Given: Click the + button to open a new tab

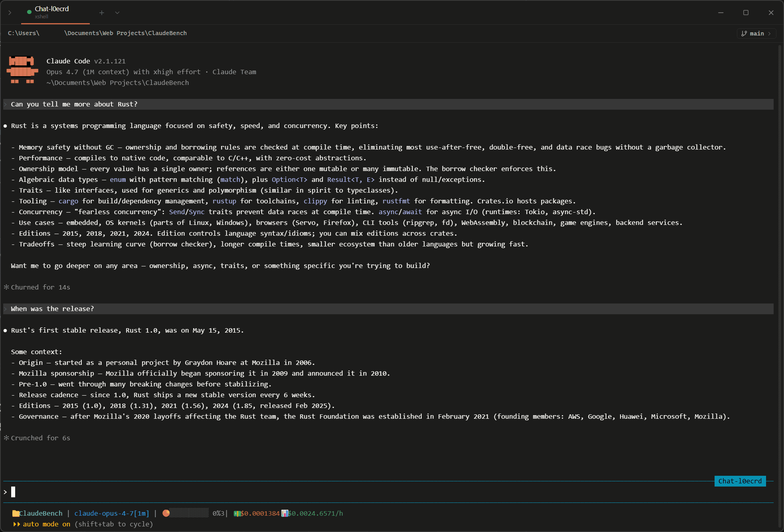Looking at the screenshot, I should pos(102,12).
